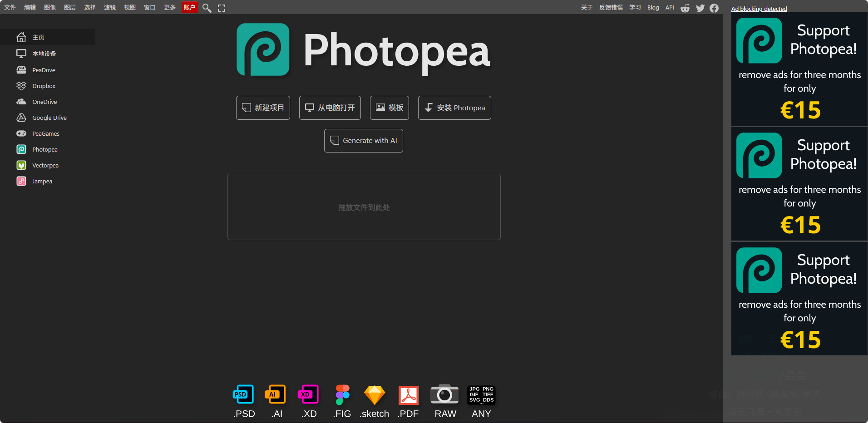Select 本地设备 label in the sidebar
Viewport: 868px width, 423px height.
click(44, 54)
